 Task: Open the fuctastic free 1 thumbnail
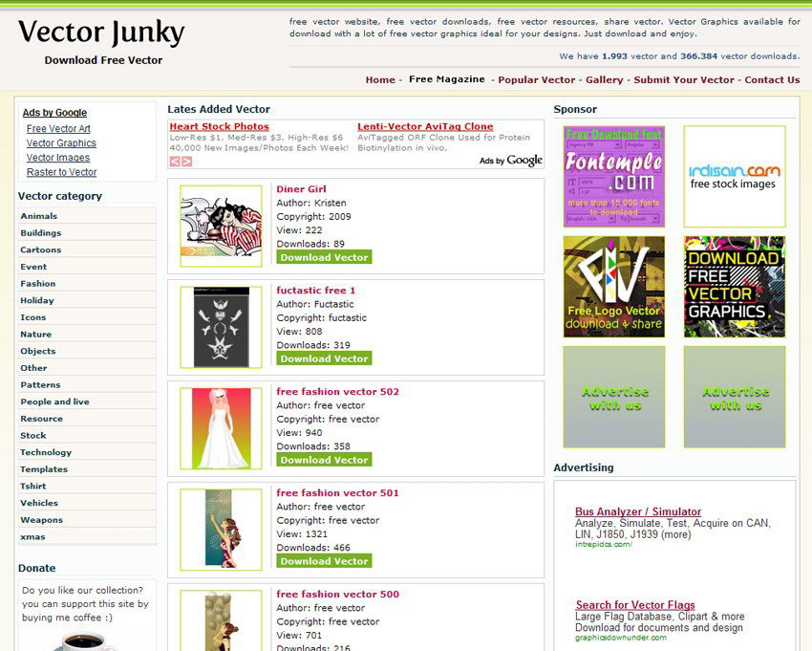click(x=221, y=327)
